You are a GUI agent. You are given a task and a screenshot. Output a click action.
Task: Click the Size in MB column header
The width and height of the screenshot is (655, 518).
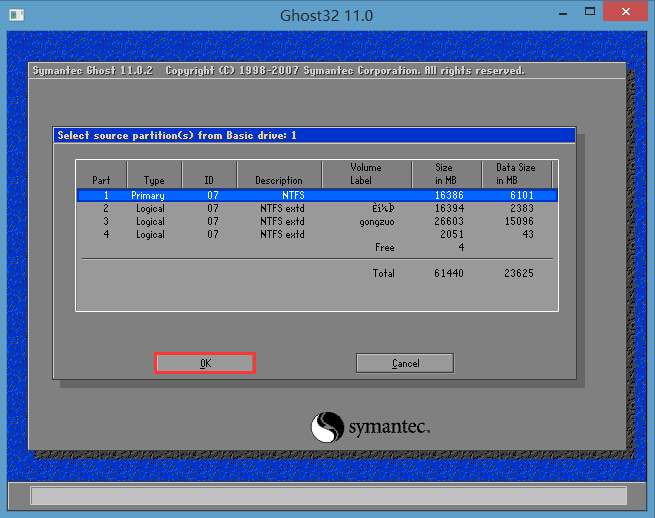pyautogui.click(x=446, y=175)
